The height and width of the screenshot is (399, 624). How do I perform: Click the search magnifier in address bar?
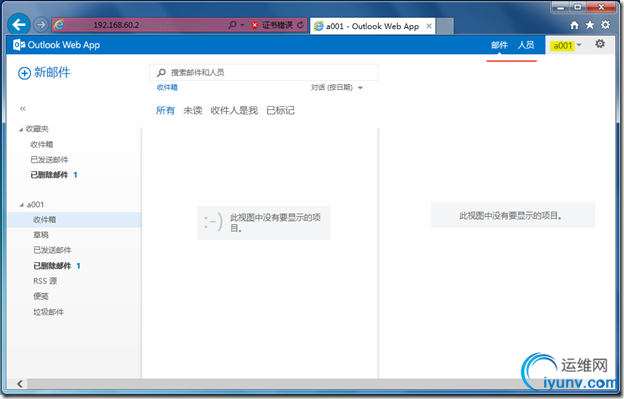point(232,25)
